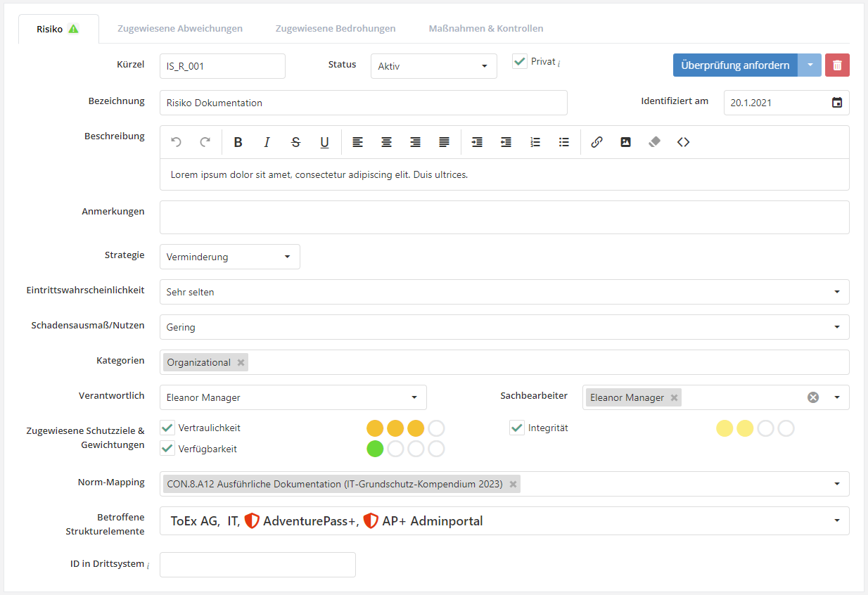Apply italic formatting in description toolbar
The width and height of the screenshot is (868, 595).
pyautogui.click(x=267, y=142)
